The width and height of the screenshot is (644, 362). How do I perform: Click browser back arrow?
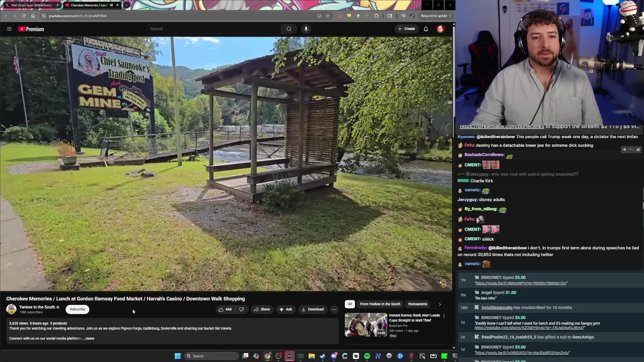click(6, 16)
